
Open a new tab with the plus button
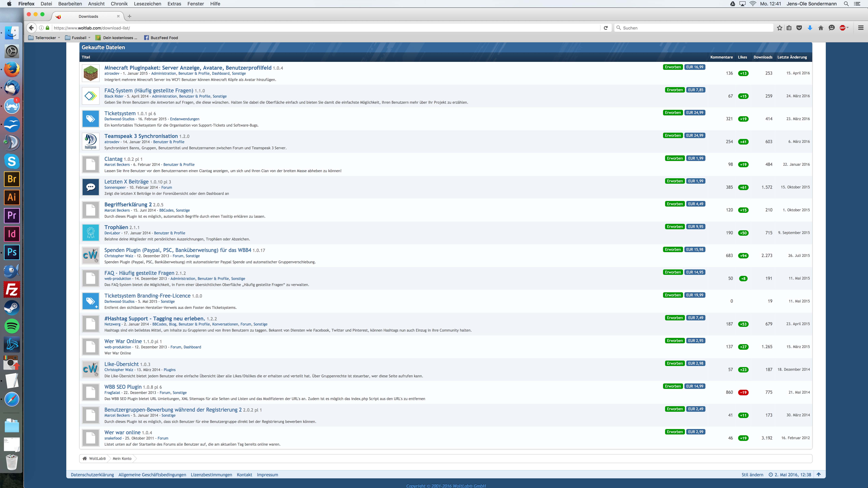129,16
